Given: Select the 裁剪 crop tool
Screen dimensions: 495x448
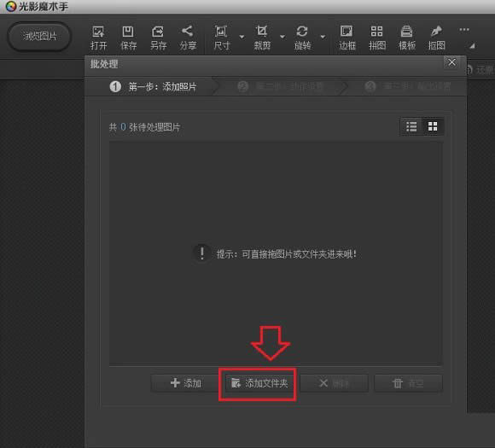Looking at the screenshot, I should [262, 38].
